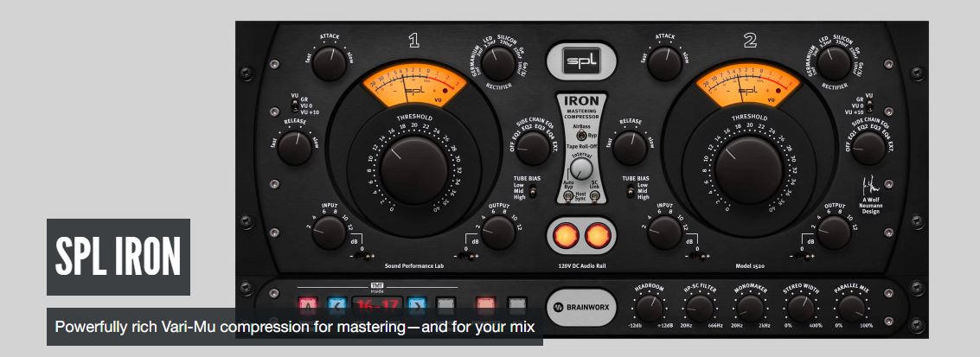980x357 pixels.
Task: Click the Interval knob in center panel
Action: 581,169
